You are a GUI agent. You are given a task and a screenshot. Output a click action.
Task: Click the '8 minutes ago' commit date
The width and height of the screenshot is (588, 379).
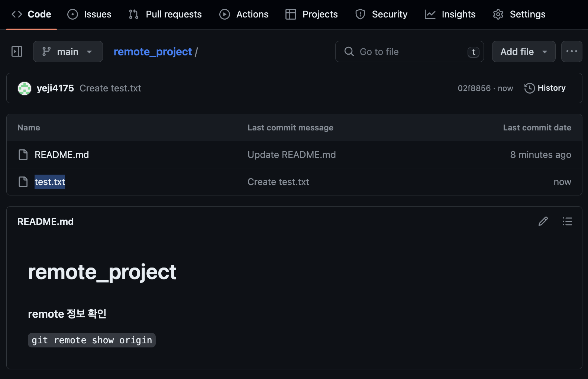(540, 155)
